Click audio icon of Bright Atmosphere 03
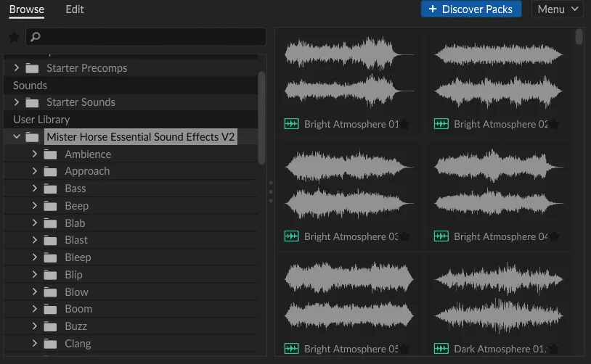The width and height of the screenshot is (591, 364). (291, 236)
